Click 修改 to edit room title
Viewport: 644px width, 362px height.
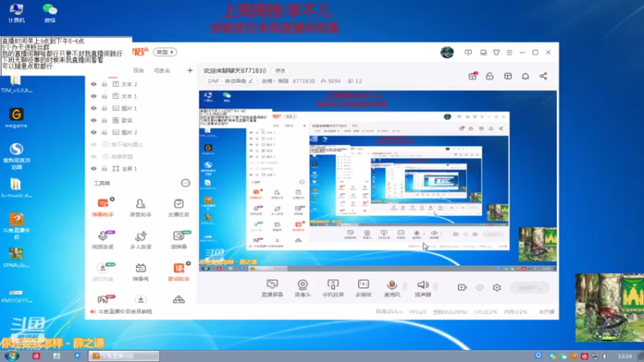click(x=280, y=71)
